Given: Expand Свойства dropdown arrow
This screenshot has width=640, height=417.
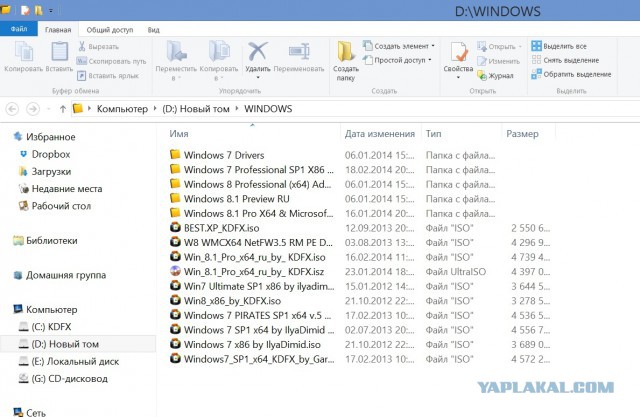Looking at the screenshot, I should click(x=458, y=78).
